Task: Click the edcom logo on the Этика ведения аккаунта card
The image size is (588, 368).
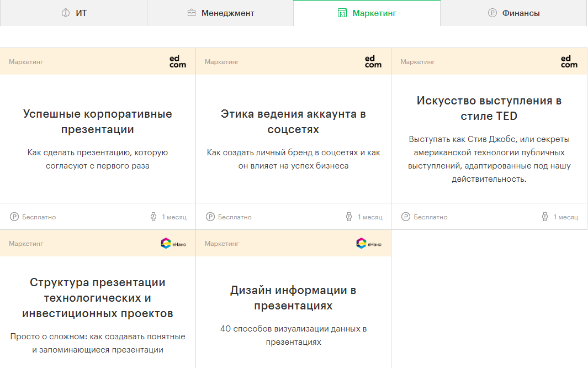Action: [373, 61]
